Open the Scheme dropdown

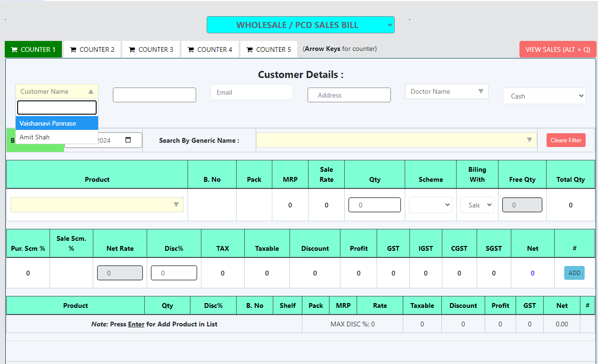[430, 205]
